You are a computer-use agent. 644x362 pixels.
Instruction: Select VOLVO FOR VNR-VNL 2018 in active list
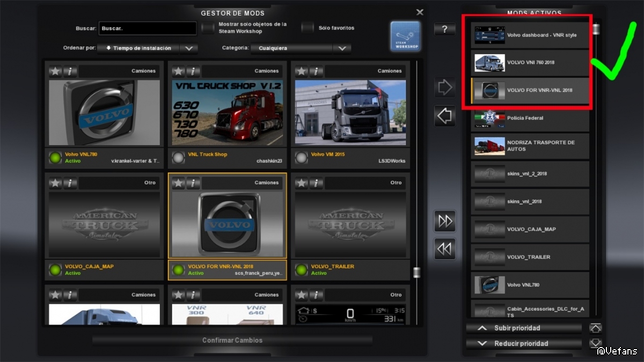coord(530,91)
